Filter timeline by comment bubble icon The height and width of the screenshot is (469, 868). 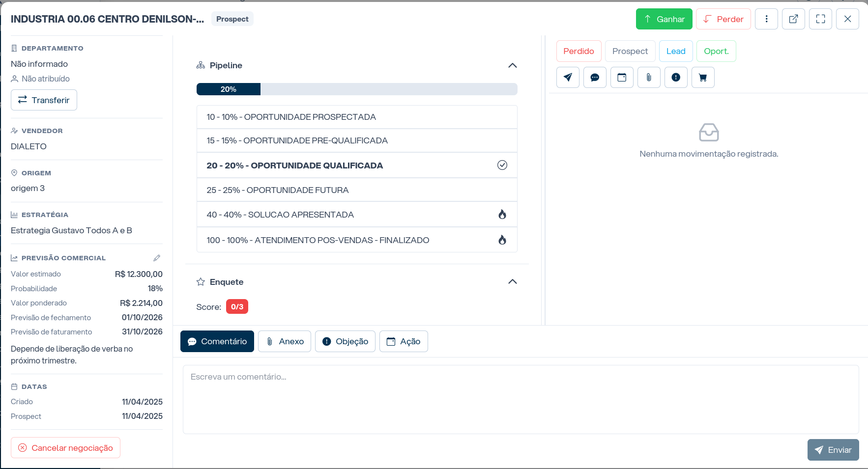(x=595, y=77)
